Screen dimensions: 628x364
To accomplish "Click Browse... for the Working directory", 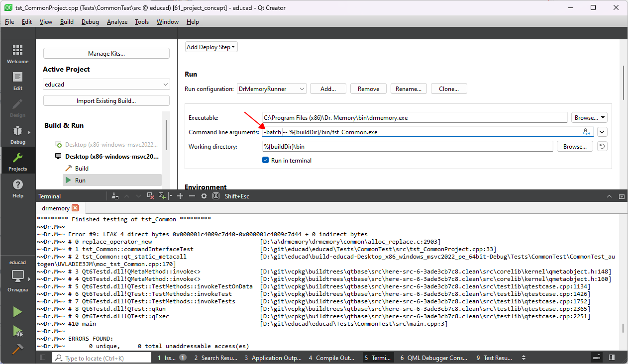I will pos(575,147).
